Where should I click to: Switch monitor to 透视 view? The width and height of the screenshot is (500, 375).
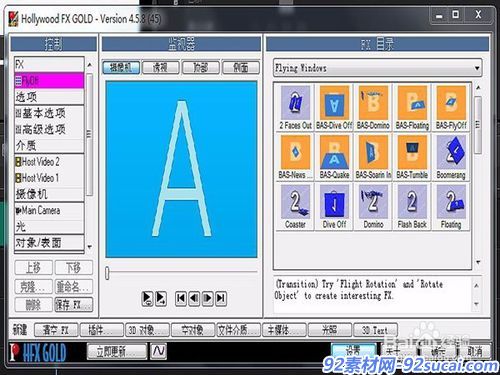click(161, 68)
